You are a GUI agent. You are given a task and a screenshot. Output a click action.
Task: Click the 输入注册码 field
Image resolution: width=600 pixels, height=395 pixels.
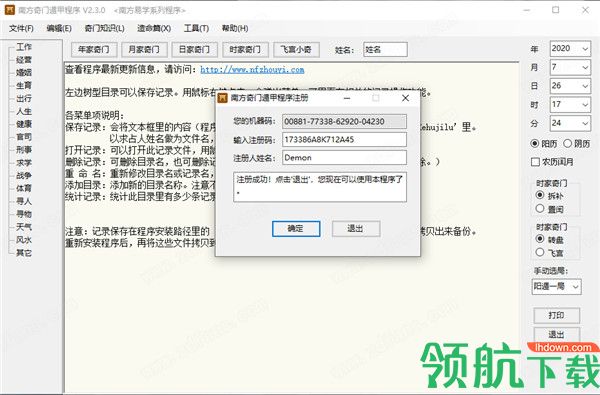(x=344, y=140)
